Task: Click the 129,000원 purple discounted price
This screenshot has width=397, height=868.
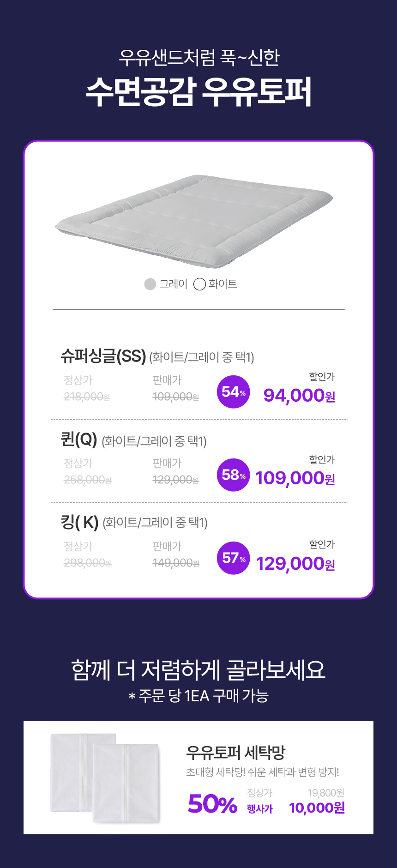Action: (x=295, y=564)
